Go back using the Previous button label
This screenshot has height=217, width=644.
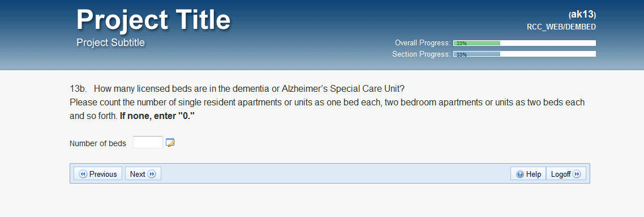(103, 174)
